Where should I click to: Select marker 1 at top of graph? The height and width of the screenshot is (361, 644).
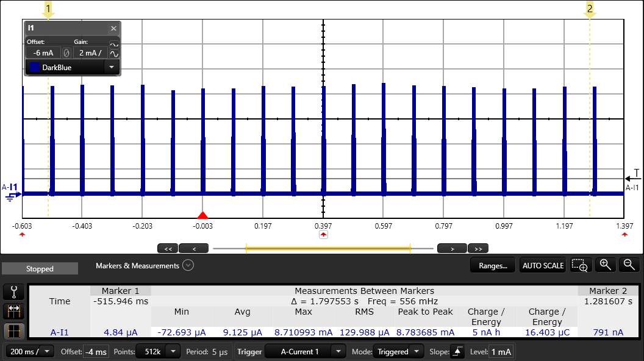point(49,9)
